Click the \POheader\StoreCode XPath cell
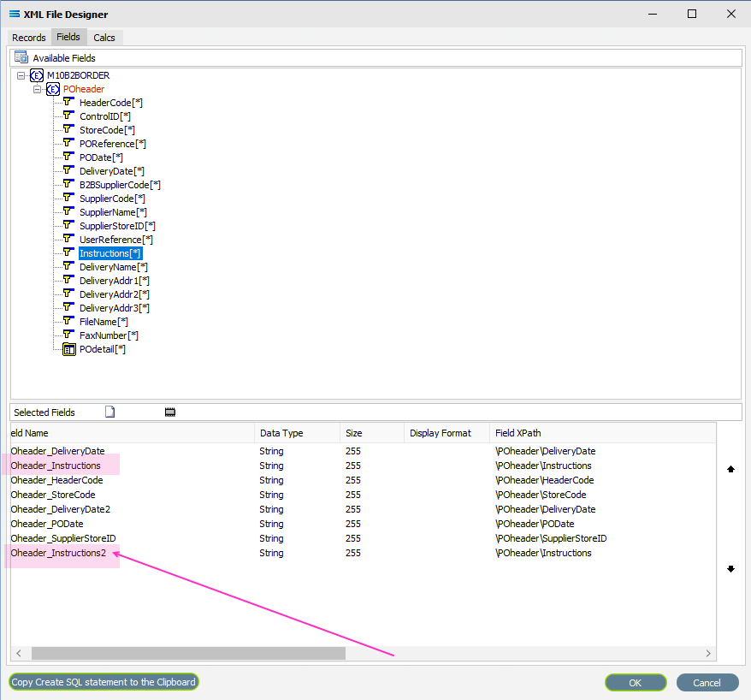Screen dimensions: 751x700 541,495
